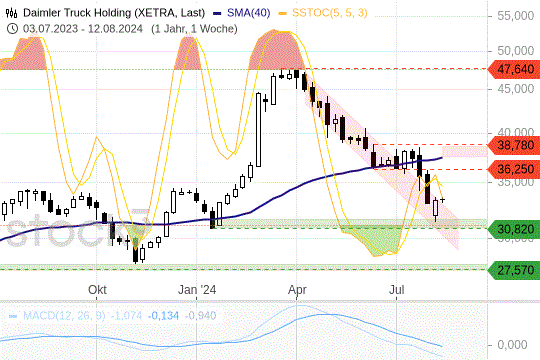
Task: Click the 55,000 price axis label
Action: pos(516,16)
